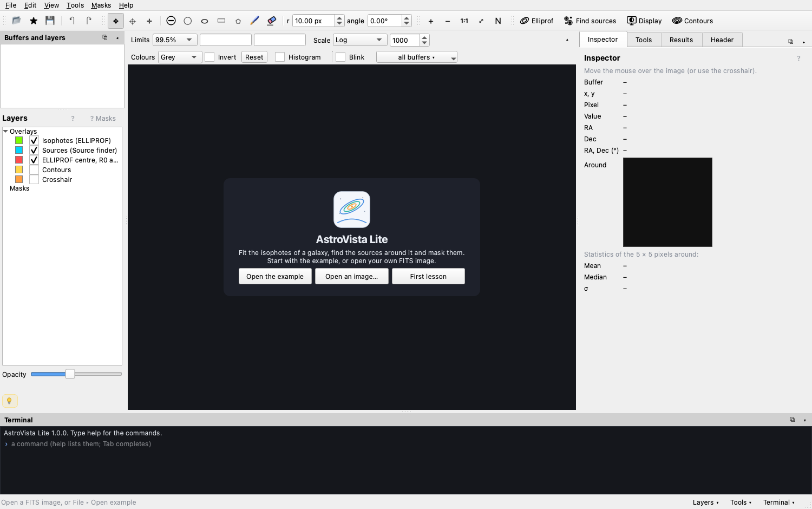Switch to the Results tab
Screen dimensions: 812x509
pos(681,40)
